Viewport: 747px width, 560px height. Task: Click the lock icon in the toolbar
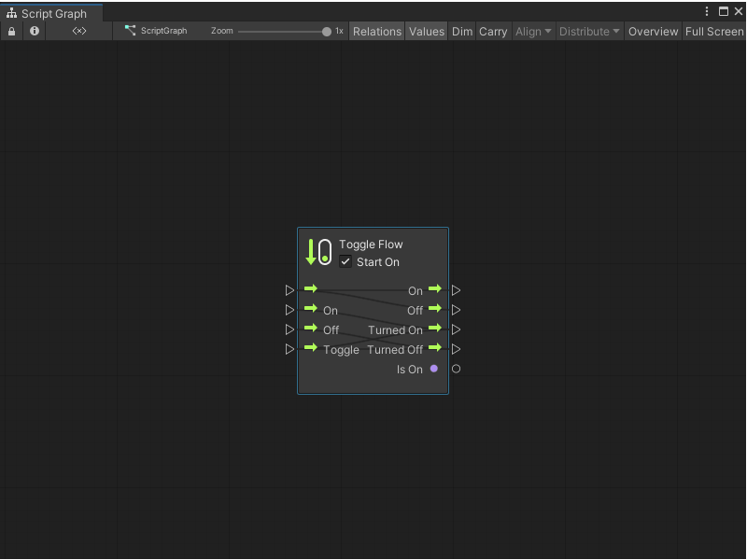coord(11,31)
